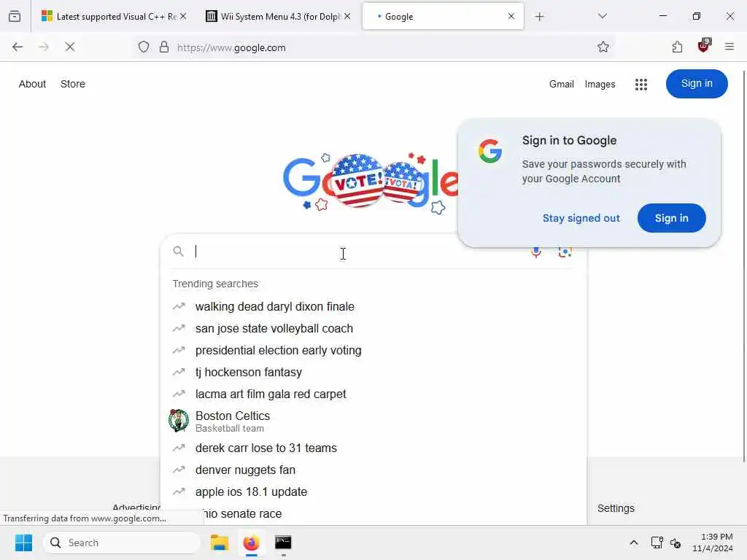Image resolution: width=747 pixels, height=560 pixels.
Task: Click the page vertical scrollbar
Action: (x=743, y=265)
